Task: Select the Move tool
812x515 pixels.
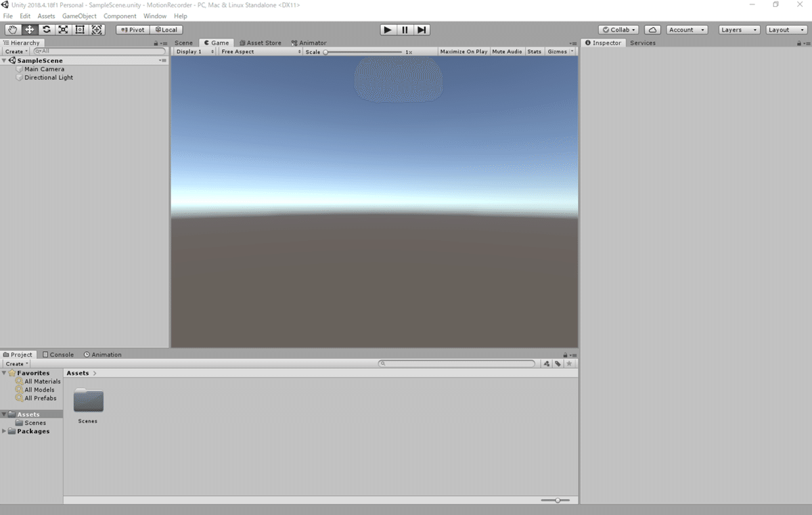Action: click(28, 29)
